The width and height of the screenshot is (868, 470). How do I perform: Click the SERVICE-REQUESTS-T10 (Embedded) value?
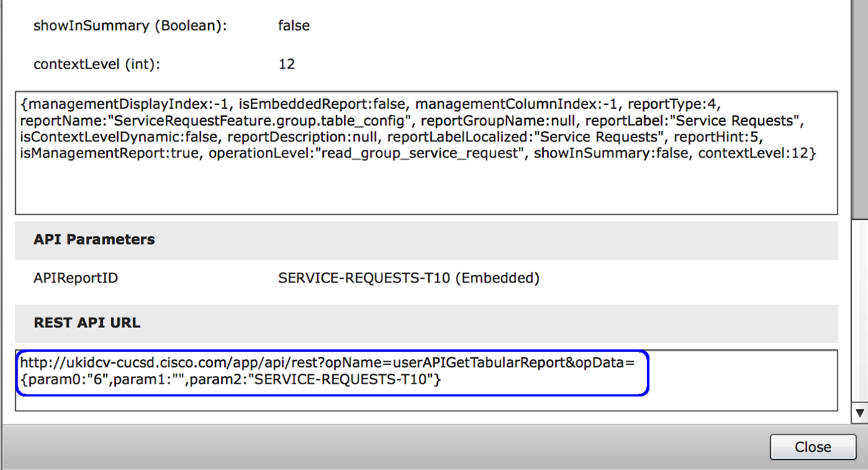pos(408,278)
